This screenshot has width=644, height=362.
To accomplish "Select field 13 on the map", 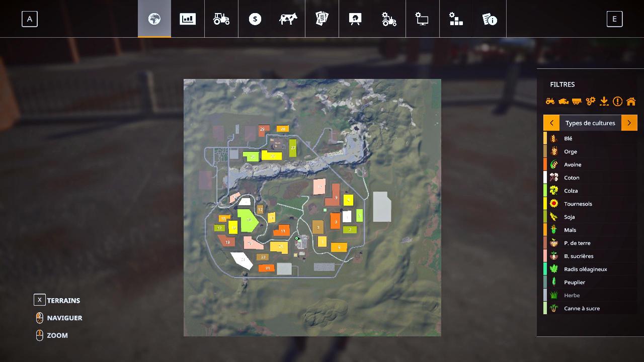I will coord(282,231).
